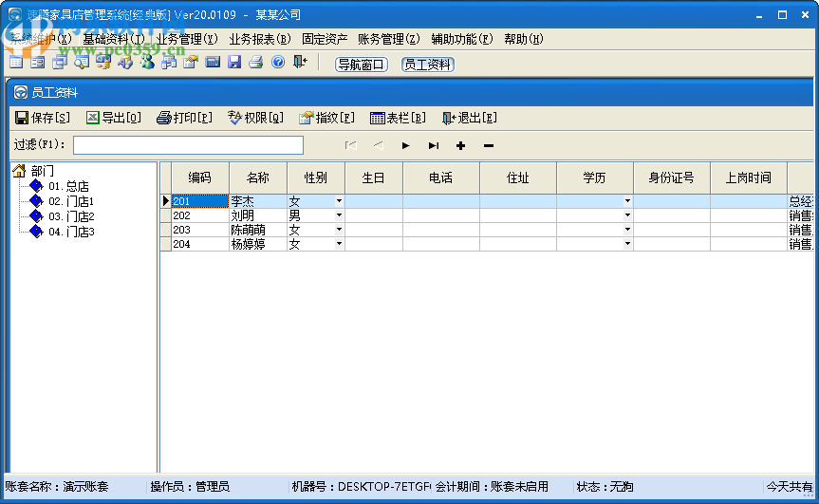Open gender dropdown for 陈萌萌

coord(339,230)
